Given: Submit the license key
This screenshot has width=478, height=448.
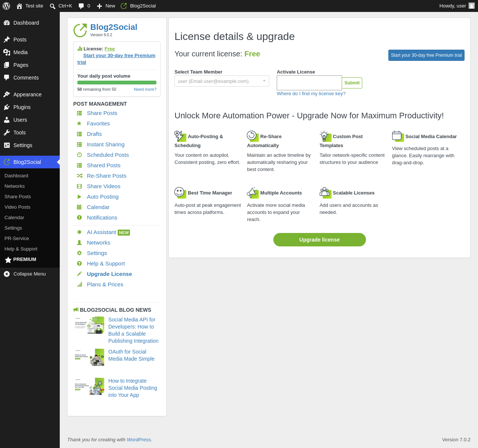Looking at the screenshot, I should 352,83.
